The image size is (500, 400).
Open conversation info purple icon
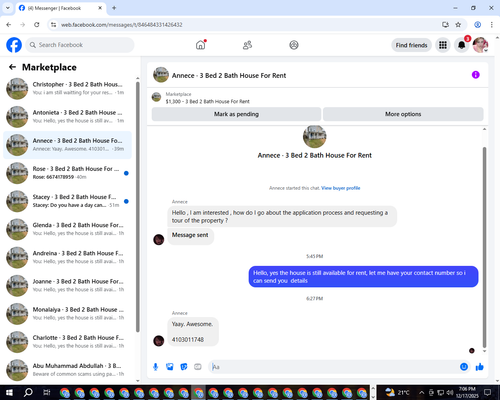coord(476,75)
